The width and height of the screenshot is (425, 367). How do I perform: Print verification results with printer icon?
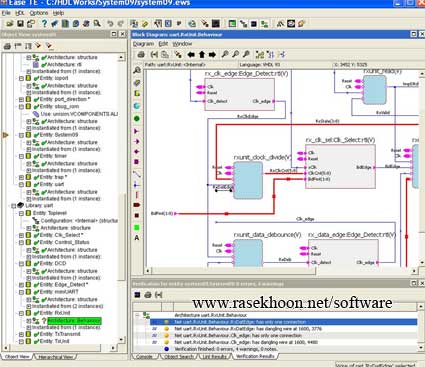click(x=148, y=295)
